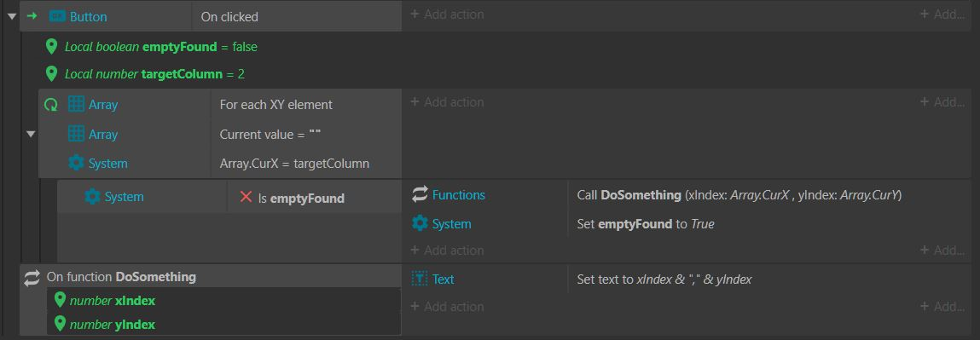Select the Call DoSomething action text
This screenshot has height=340, width=980.
739,195
